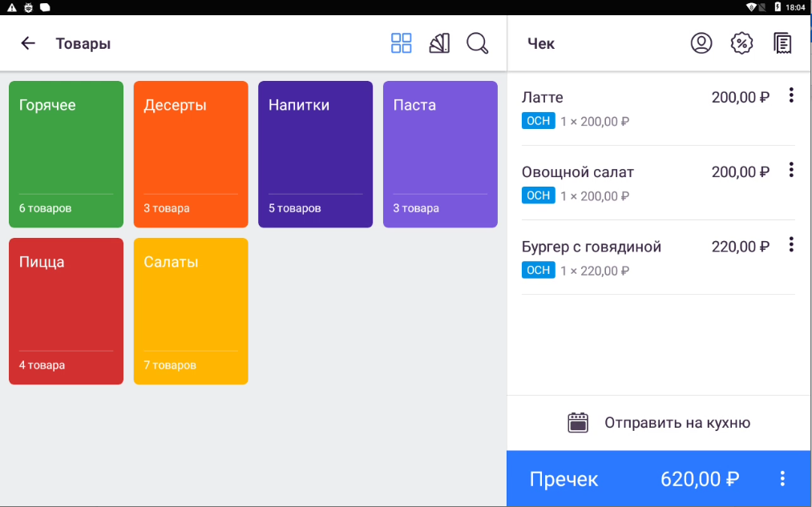The image size is (812, 507).
Task: Click the battery status icon
Action: click(x=778, y=7)
